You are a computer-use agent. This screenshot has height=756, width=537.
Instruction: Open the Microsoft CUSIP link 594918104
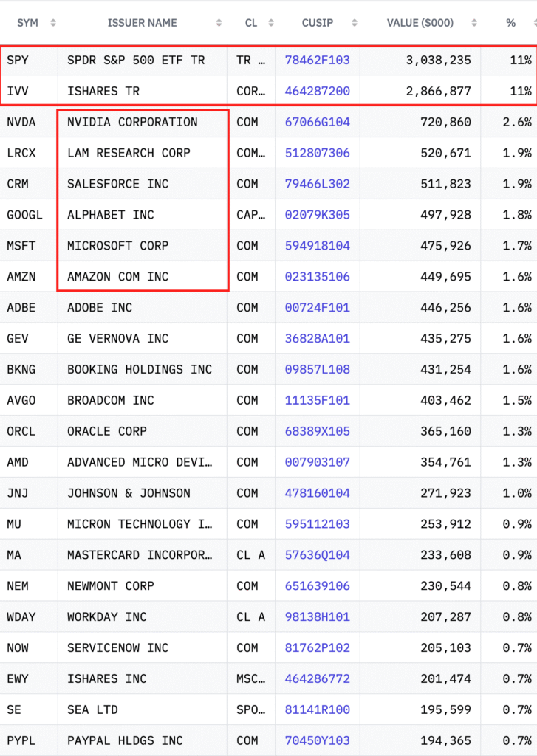pyautogui.click(x=317, y=246)
